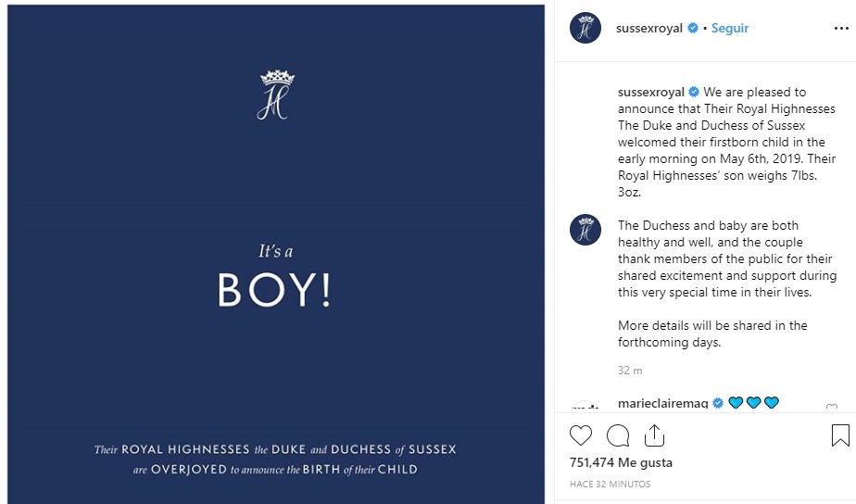This screenshot has height=504, width=856.
Task: Click the verified badge beside marieclairemag
Action: [717, 404]
